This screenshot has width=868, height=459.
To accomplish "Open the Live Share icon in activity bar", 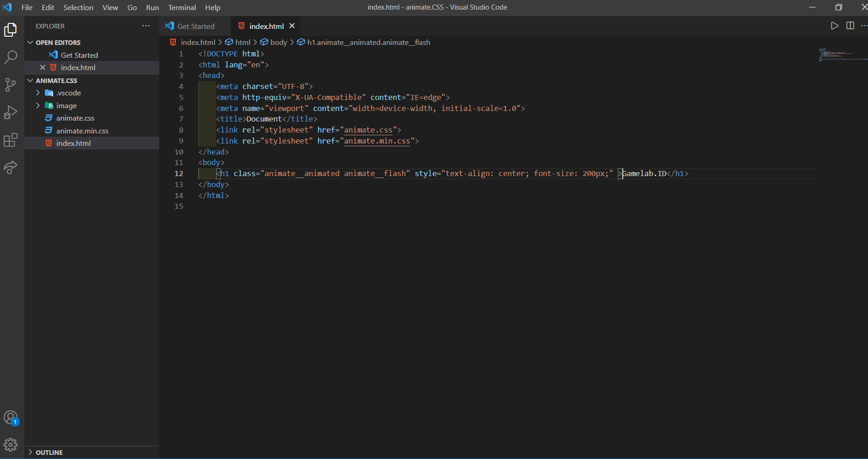I will 11,167.
